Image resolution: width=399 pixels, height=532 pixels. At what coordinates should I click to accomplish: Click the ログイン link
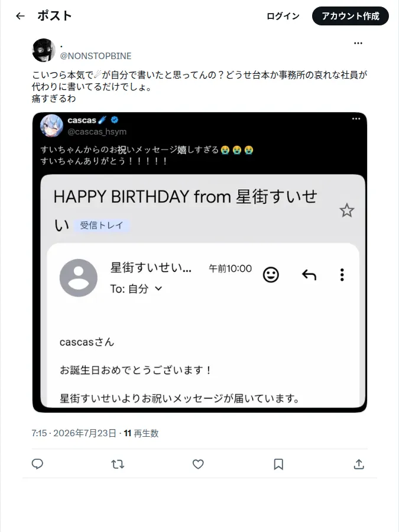pyautogui.click(x=283, y=16)
